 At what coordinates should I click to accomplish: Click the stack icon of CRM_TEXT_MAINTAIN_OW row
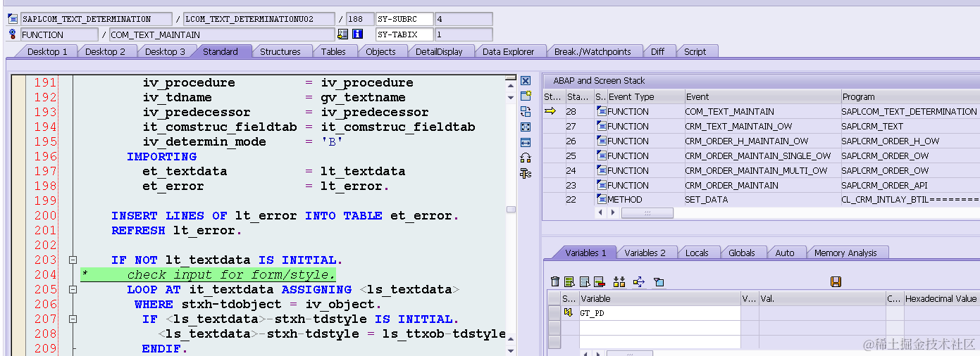tap(601, 126)
